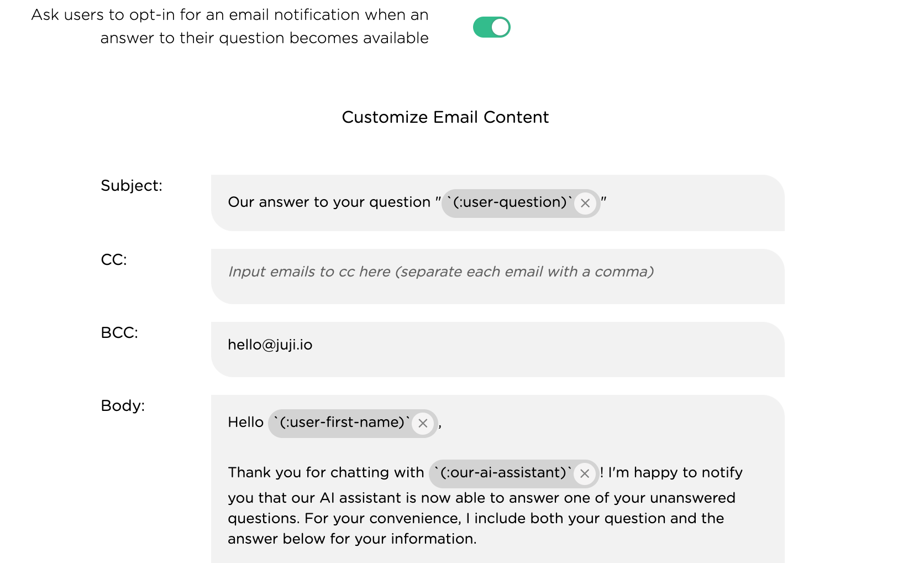
Task: Click the word 'Hello' in the body
Action: point(245,423)
